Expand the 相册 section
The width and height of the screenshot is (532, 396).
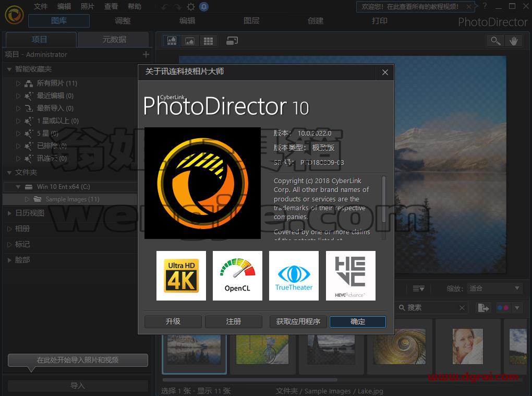(9, 229)
